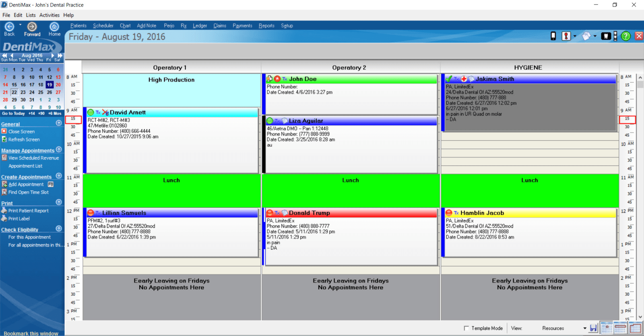Open the File menu
This screenshot has height=336, width=644.
6,15
